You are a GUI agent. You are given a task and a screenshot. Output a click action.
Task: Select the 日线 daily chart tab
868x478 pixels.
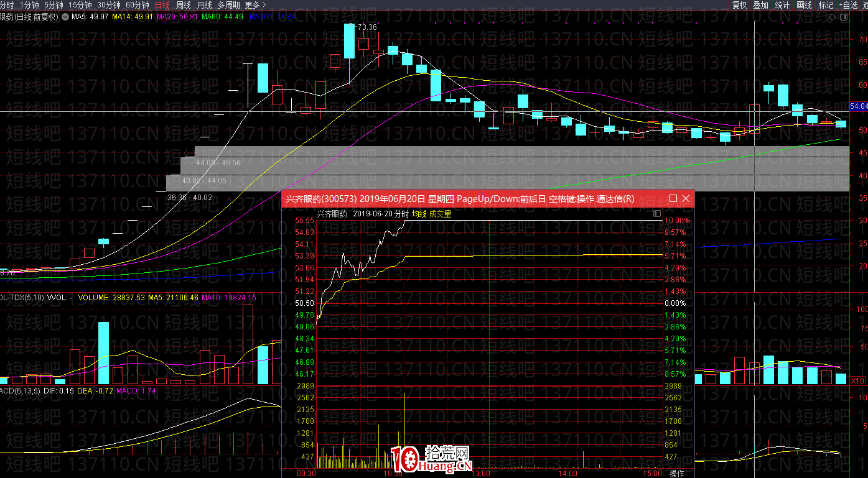pos(162,4)
